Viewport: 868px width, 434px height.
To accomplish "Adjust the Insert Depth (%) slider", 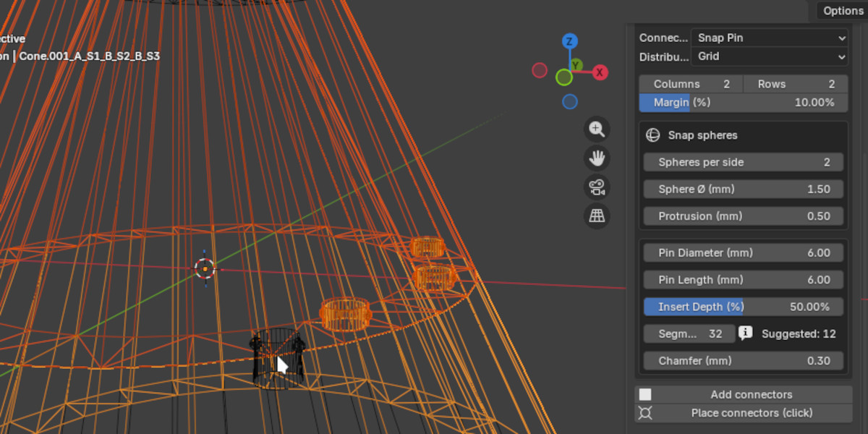I will (x=744, y=307).
